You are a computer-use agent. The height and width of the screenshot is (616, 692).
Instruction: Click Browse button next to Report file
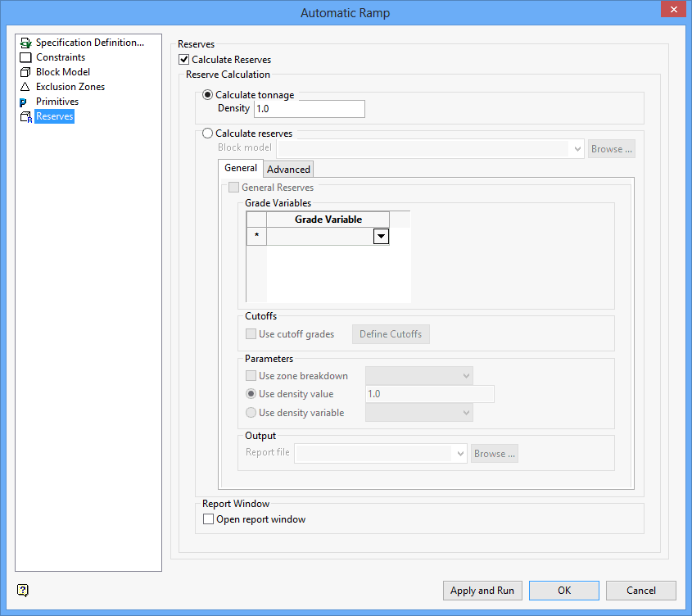pos(495,454)
